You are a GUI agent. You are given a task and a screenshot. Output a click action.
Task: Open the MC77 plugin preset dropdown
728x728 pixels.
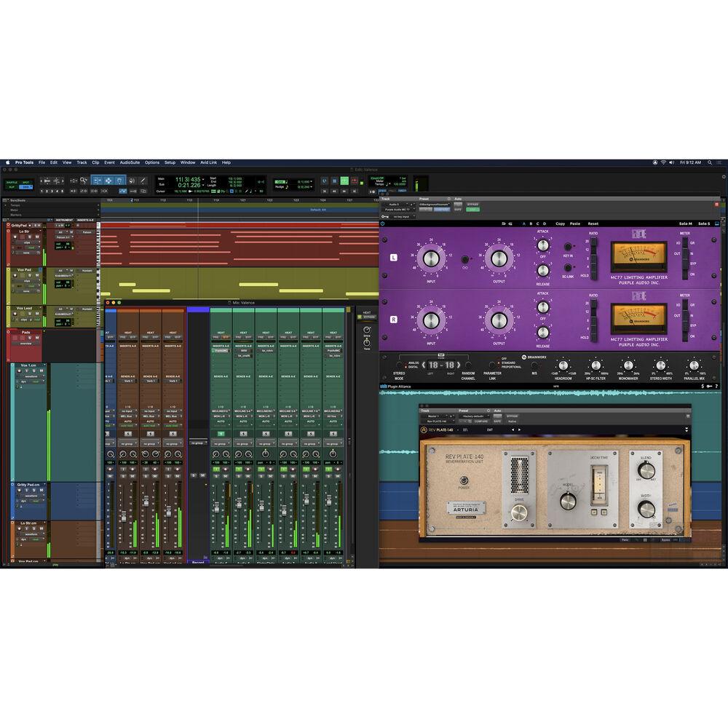tap(434, 205)
